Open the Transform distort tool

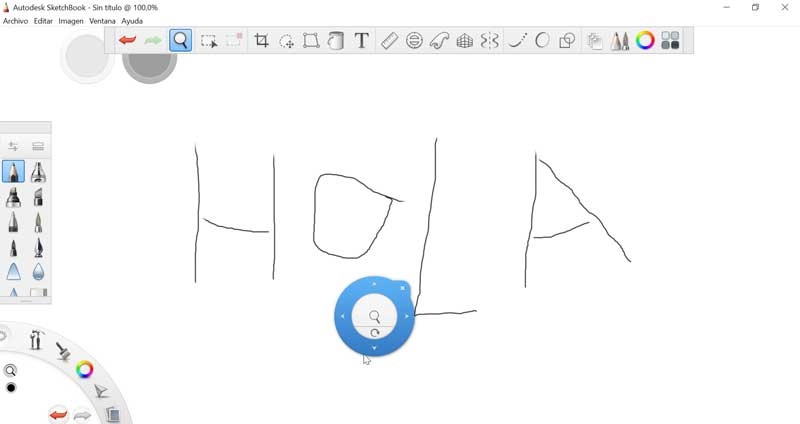coord(311,40)
